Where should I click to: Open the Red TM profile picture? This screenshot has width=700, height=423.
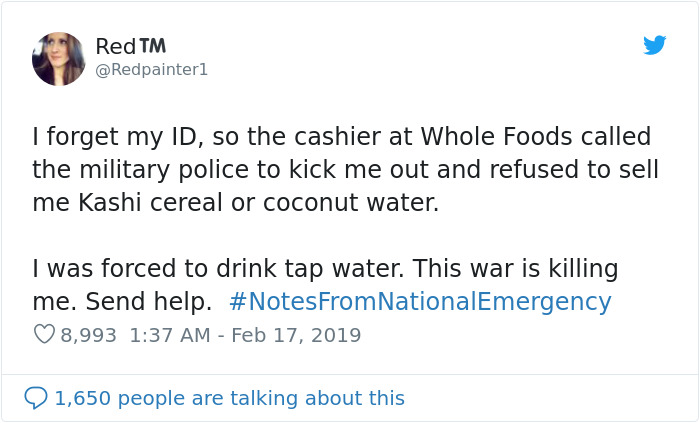click(58, 59)
